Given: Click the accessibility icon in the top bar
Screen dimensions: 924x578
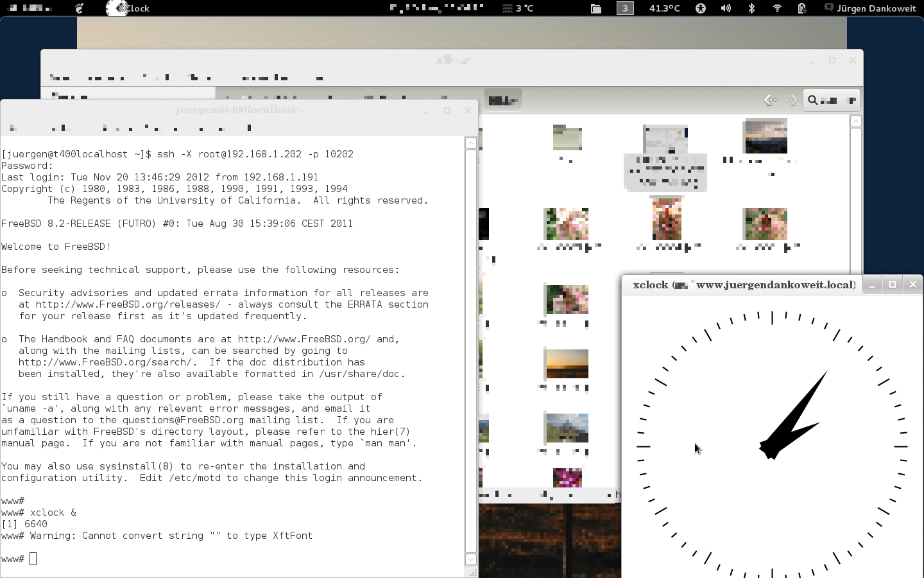Looking at the screenshot, I should click(x=701, y=8).
